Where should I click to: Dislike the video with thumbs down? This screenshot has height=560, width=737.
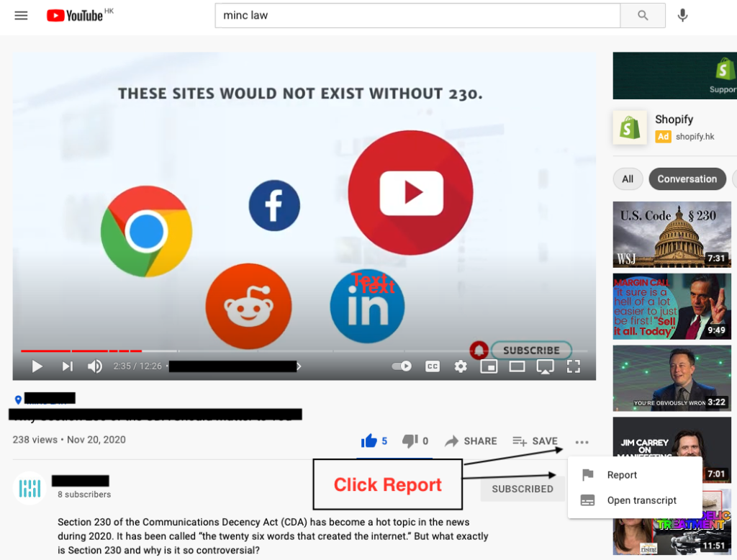415,441
